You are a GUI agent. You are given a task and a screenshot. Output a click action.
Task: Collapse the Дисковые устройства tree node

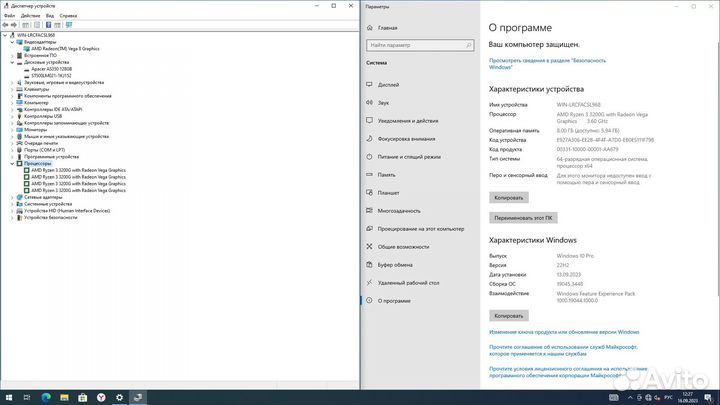pos(13,62)
